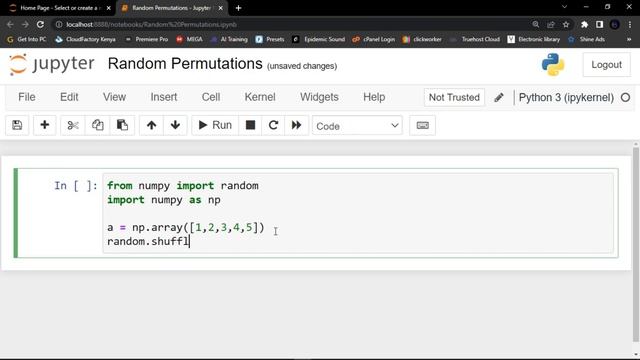Screen dimensions: 640x360
Task: Open the Help menu
Action: [374, 97]
